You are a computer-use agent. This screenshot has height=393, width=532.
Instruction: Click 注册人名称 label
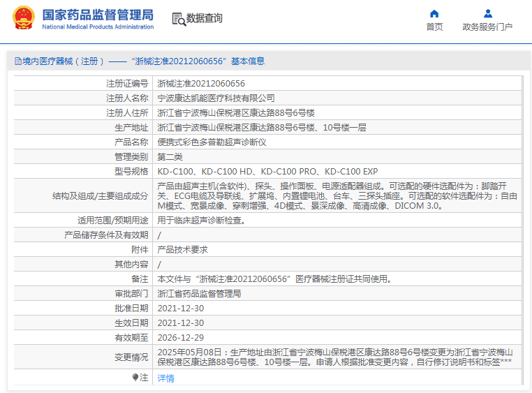click(127, 98)
